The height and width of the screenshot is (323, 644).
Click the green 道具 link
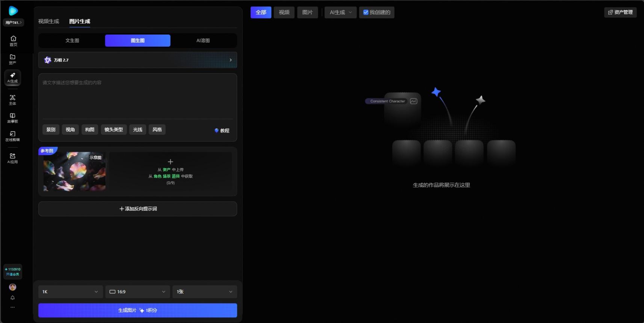(x=175, y=176)
